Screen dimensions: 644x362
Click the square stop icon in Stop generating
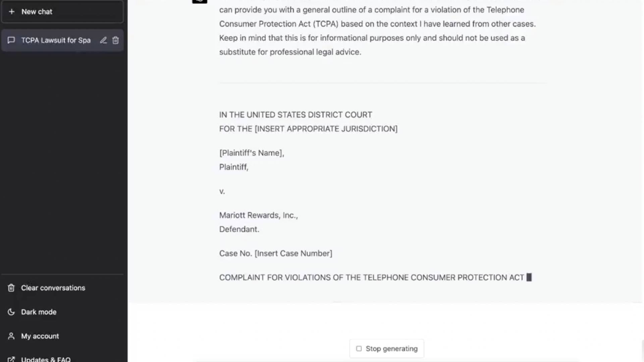point(359,349)
